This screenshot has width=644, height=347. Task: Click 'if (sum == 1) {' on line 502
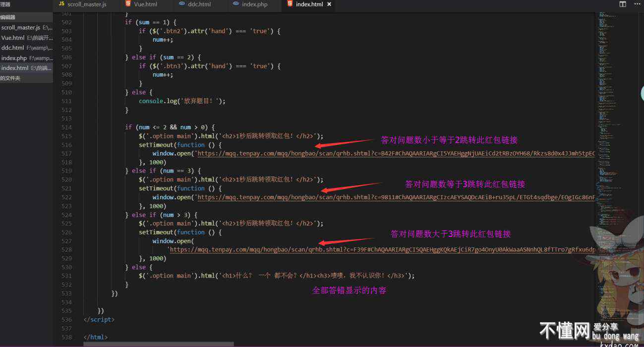click(x=150, y=22)
